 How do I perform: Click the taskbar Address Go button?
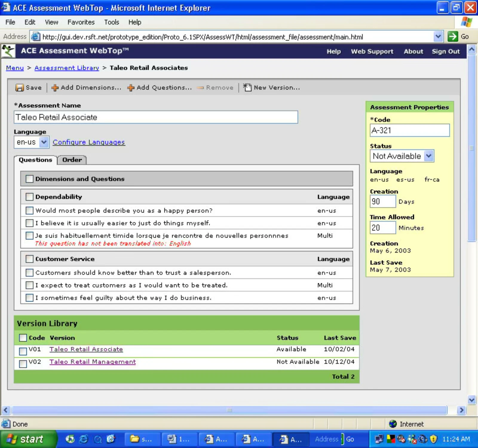tap(350, 439)
